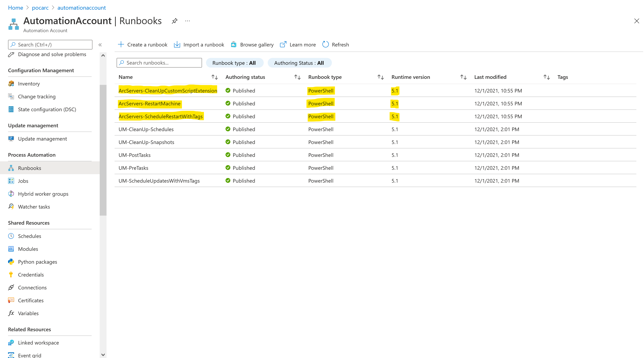Open Credentials under Shared Resources
644x358 pixels.
(x=31, y=275)
